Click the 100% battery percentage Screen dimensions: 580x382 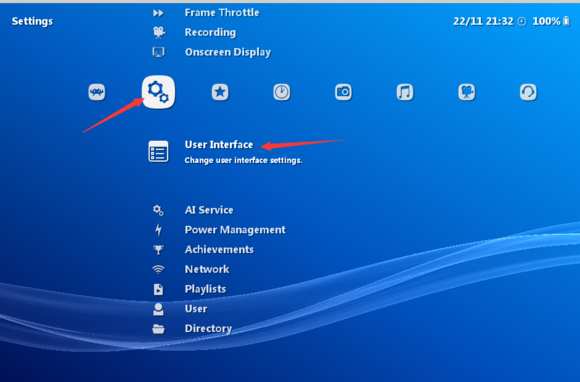[x=546, y=21]
